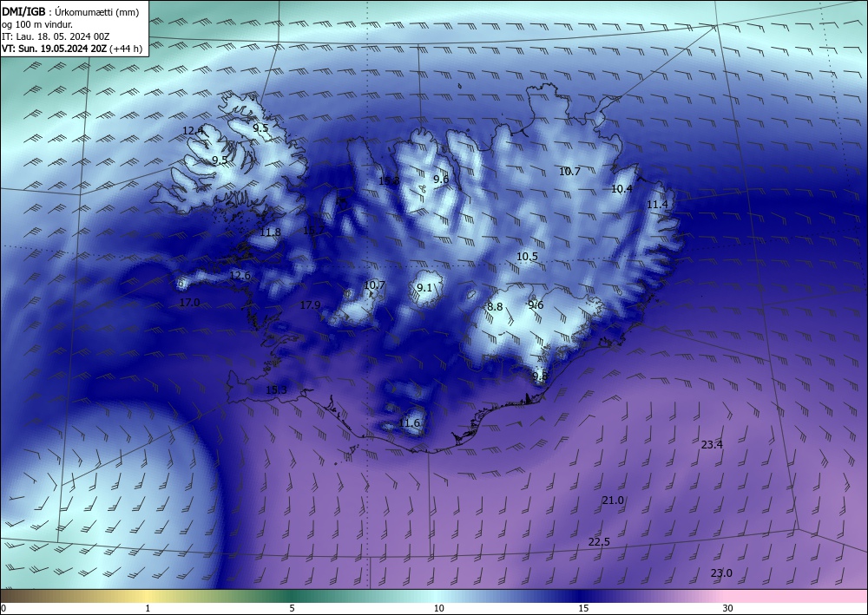Click the 8.8 value on the map
This screenshot has height=615, width=868.
tap(495, 306)
